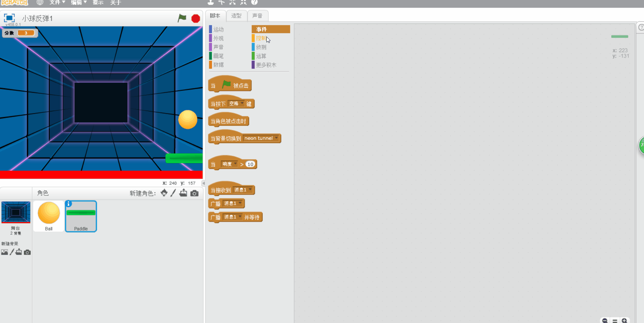The image size is (644, 323).
Task: Stop the project with the red stop sign
Action: (195, 18)
